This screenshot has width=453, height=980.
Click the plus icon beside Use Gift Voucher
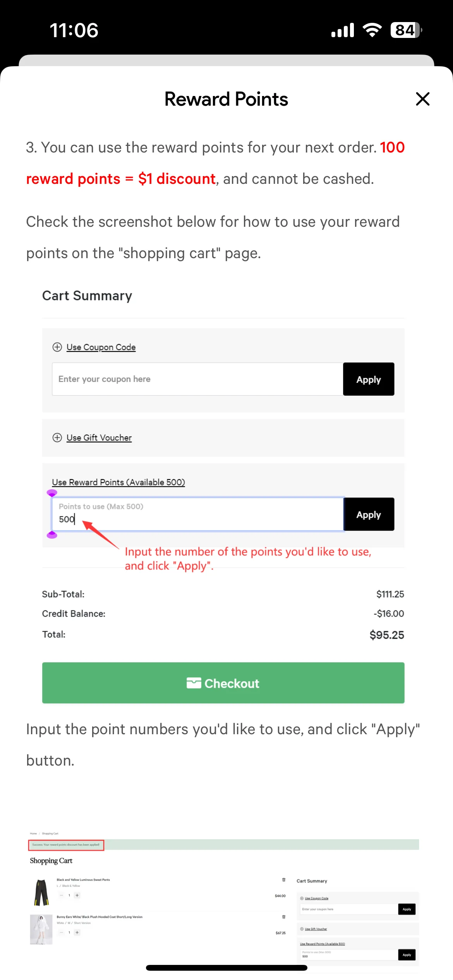pos(57,437)
